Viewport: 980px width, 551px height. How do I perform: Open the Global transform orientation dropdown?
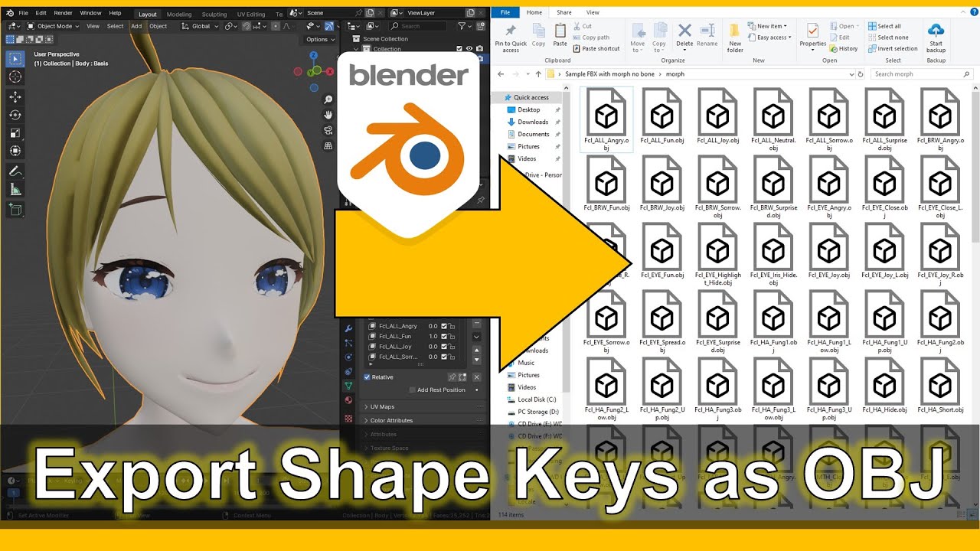(x=200, y=26)
